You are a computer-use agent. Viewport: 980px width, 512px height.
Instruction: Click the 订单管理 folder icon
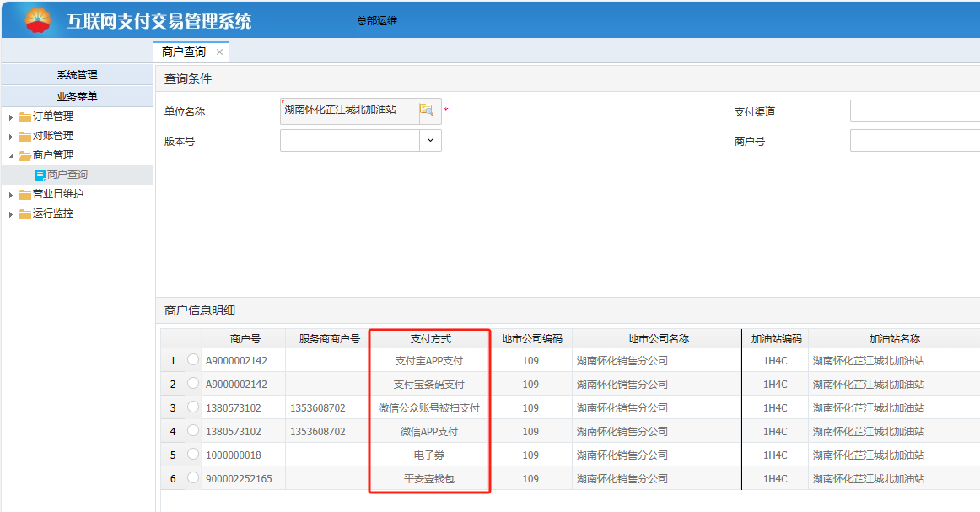(x=24, y=117)
